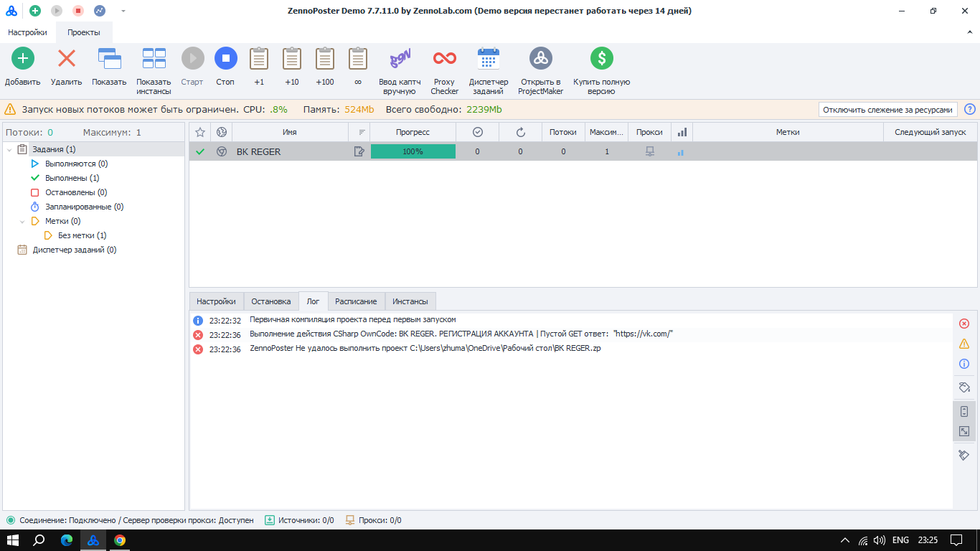Click the grey Старт play button
Screen dimensions: 980x551
pos(192,58)
